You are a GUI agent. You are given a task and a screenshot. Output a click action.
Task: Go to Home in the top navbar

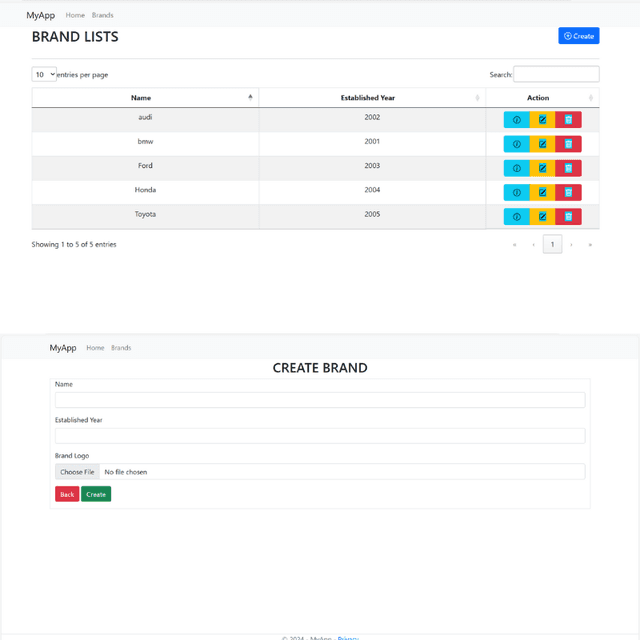coord(75,16)
